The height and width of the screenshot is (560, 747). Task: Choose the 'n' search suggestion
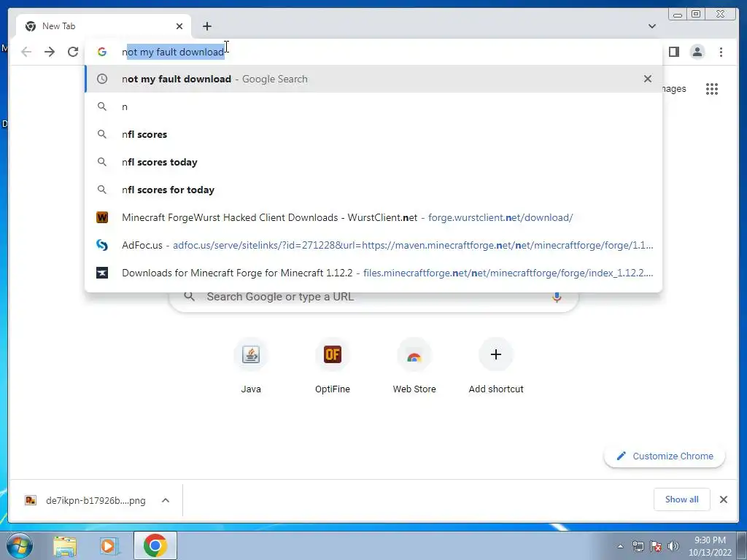373,106
